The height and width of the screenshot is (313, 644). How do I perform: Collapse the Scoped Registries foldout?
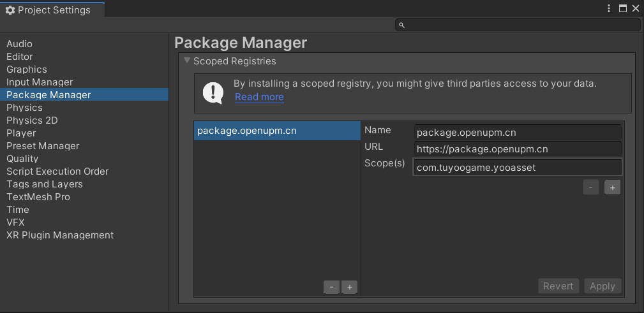click(187, 61)
